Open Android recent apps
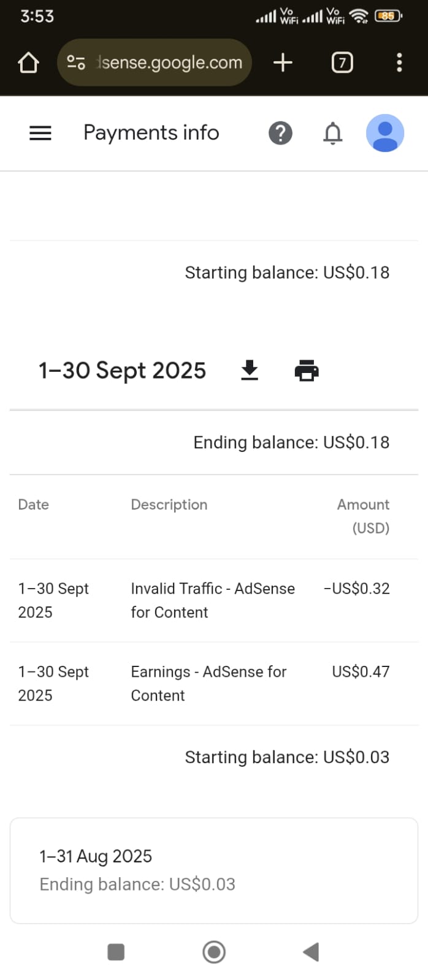This screenshot has height=980, width=428. tap(116, 952)
